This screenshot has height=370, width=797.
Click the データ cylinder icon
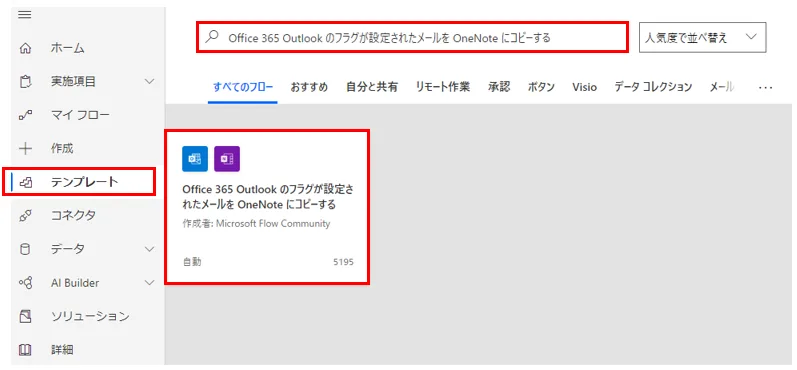coord(25,249)
